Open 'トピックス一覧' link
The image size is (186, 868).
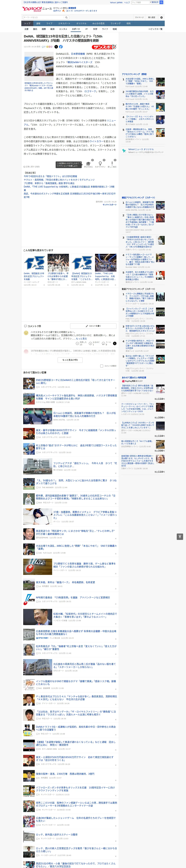tap(155, 29)
